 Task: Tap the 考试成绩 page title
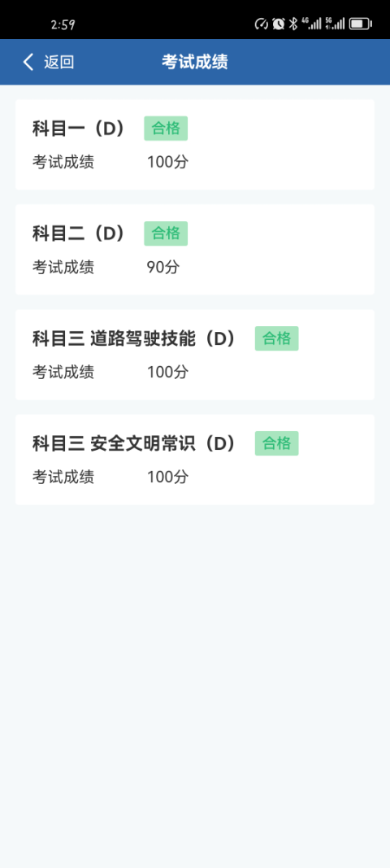click(x=195, y=62)
